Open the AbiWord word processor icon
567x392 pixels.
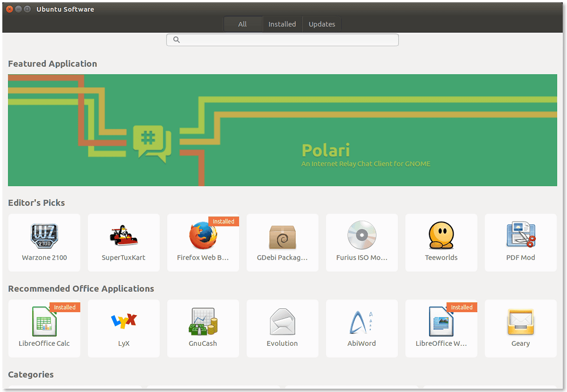point(362,322)
